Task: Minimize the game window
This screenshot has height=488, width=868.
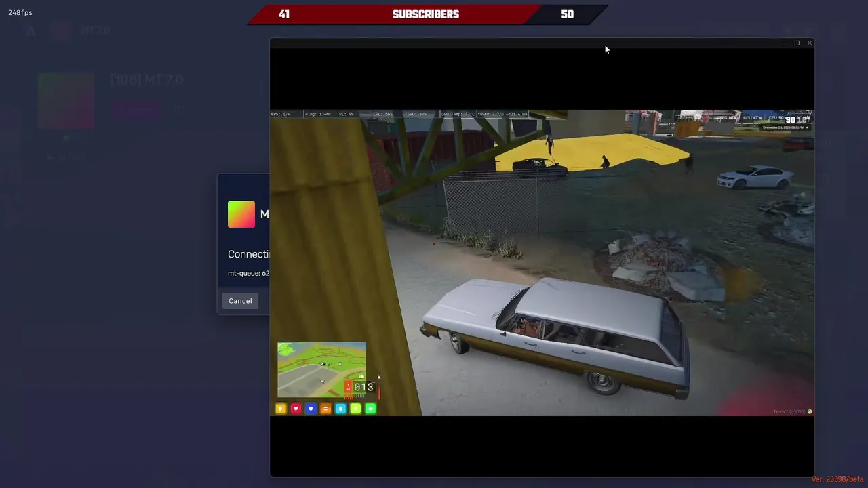Action: [x=784, y=43]
